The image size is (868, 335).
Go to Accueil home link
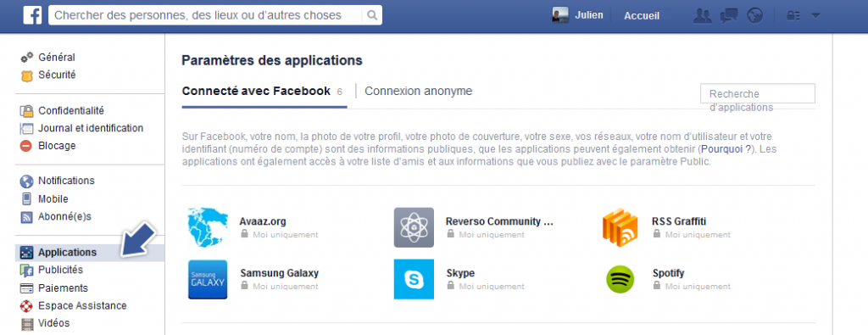[x=642, y=15]
